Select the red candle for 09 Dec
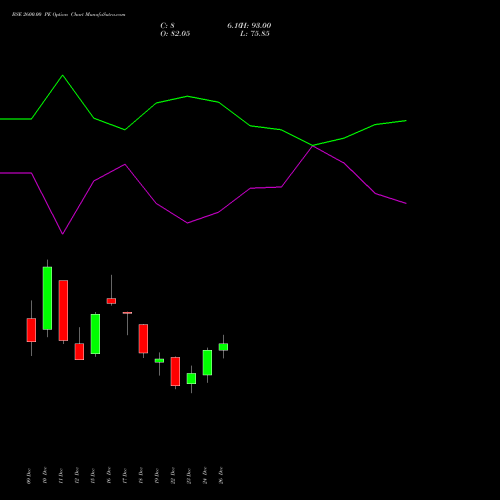This screenshot has height=500, width=500. tap(31, 330)
